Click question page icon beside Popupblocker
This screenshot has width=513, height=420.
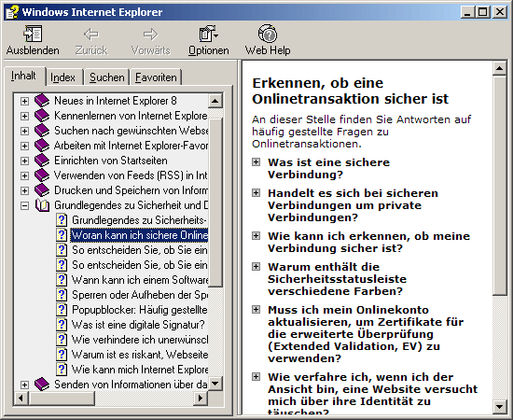62,310
